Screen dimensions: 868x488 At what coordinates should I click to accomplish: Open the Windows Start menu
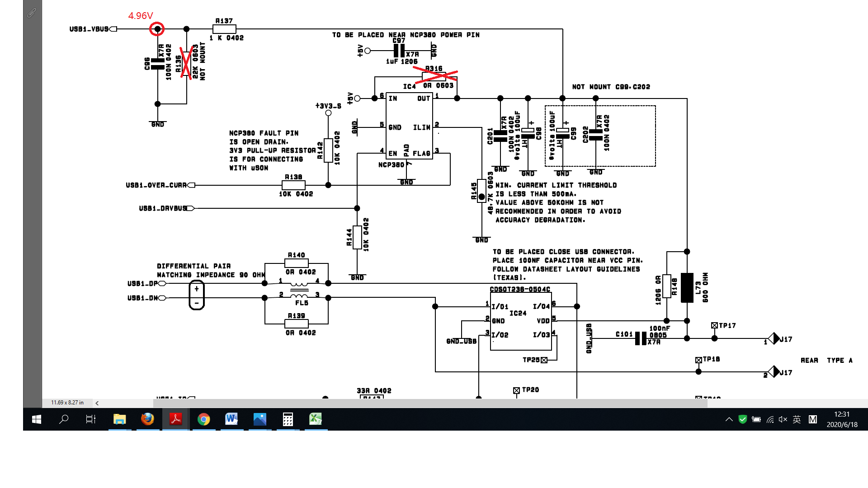click(37, 419)
